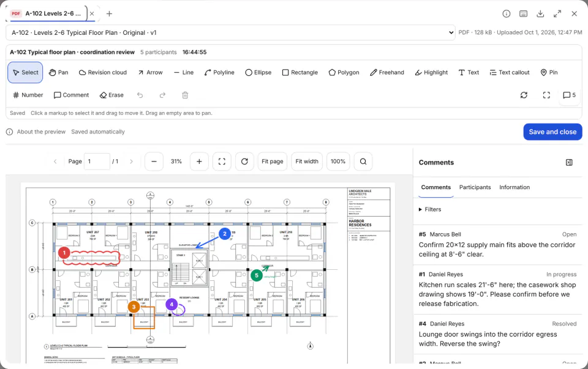Screen dimensions: 588x369
Task: Open the file info icon
Action: [507, 14]
